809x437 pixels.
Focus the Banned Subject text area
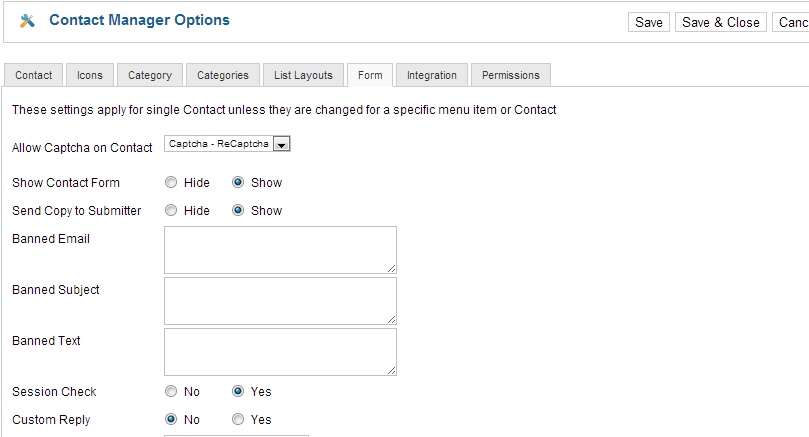(280, 301)
